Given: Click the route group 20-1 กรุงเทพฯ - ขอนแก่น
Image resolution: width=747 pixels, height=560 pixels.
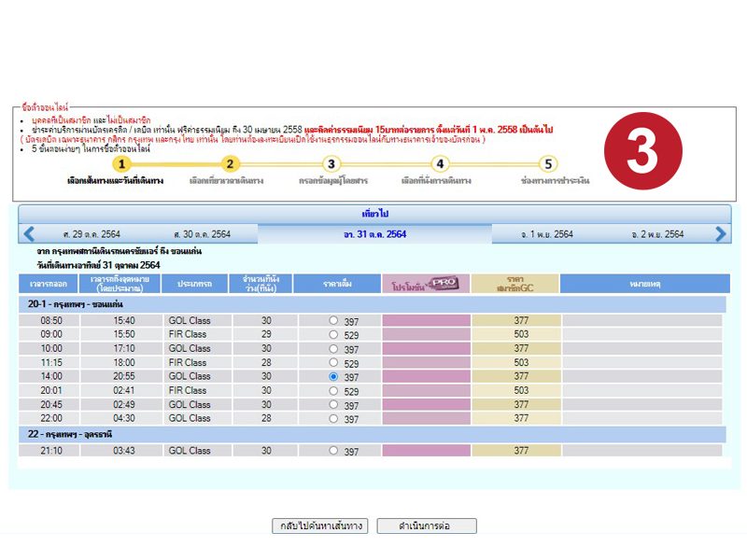Looking at the screenshot, I should 373,304.
